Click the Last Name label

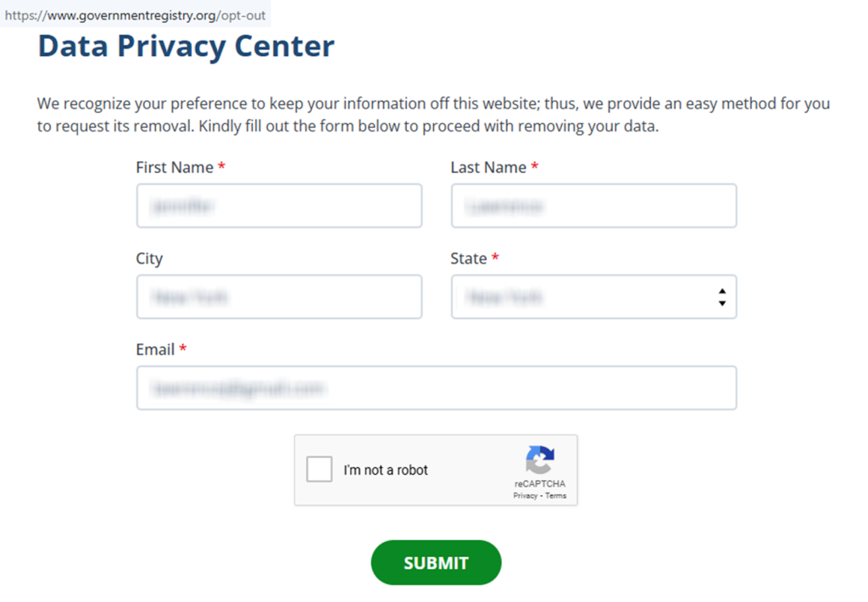(488, 168)
